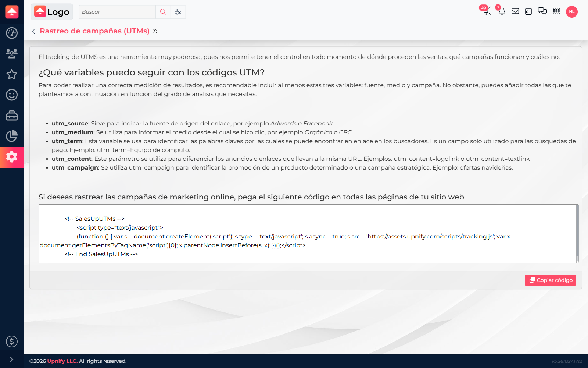Open the calendar icon in header
This screenshot has height=368, width=588.
(528, 11)
